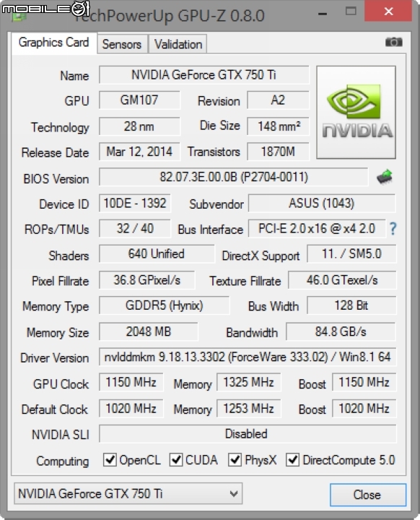Screen dimensions: 420x520
Task: Minimize the GPU-Z window
Action: (322, 13)
